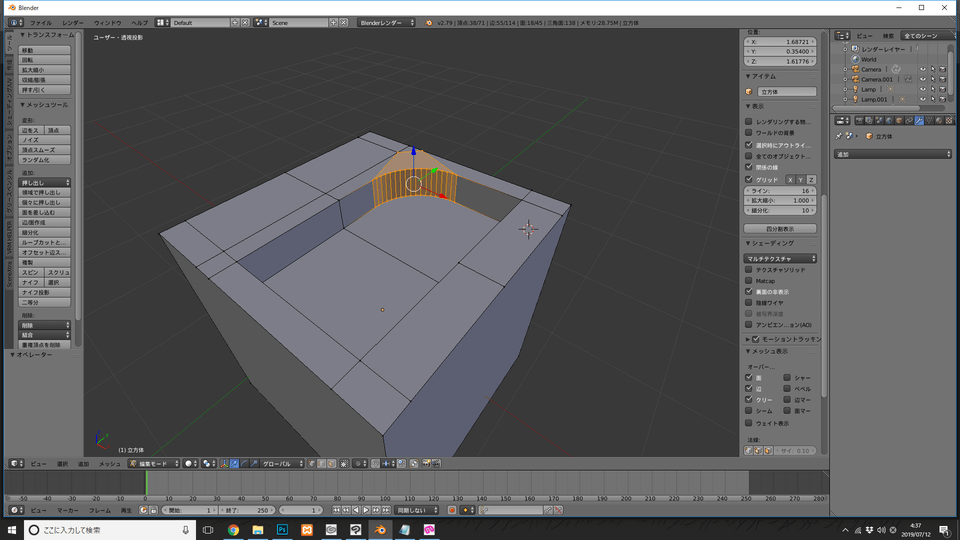Click the Camera object icon in outliner

[853, 69]
